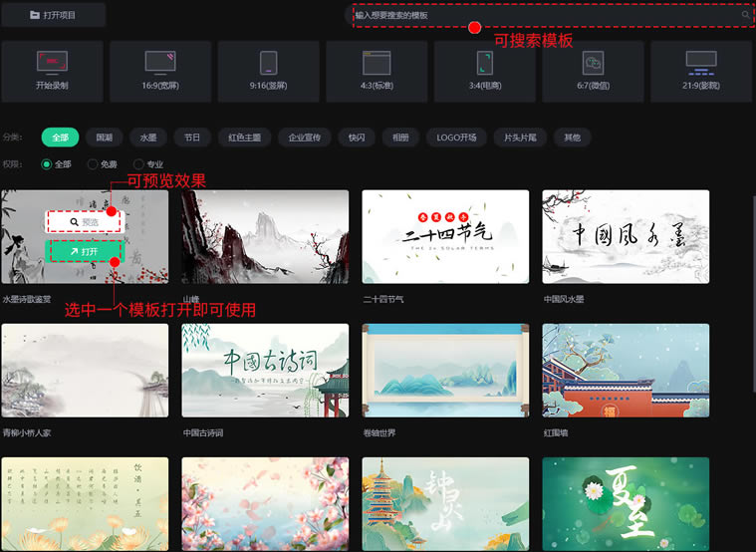The image size is (756, 552).
Task: Click the 中国古诗词 template name label
Action: 203,432
